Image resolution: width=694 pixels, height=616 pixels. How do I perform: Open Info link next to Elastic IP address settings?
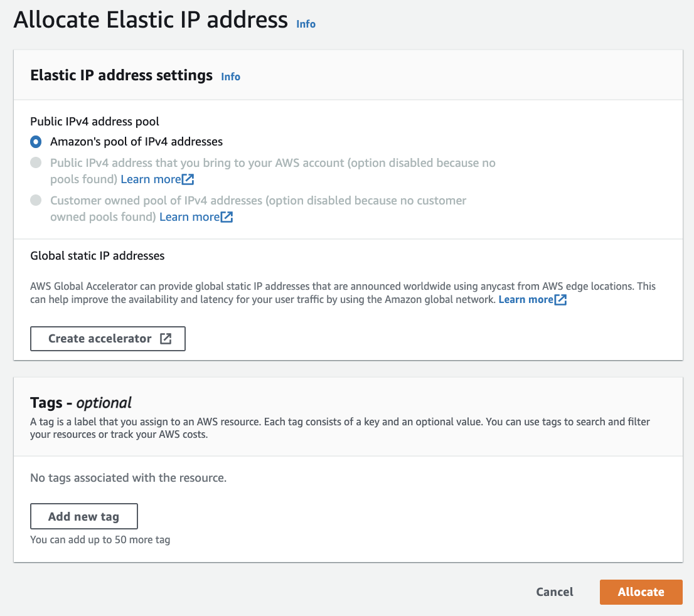230,77
